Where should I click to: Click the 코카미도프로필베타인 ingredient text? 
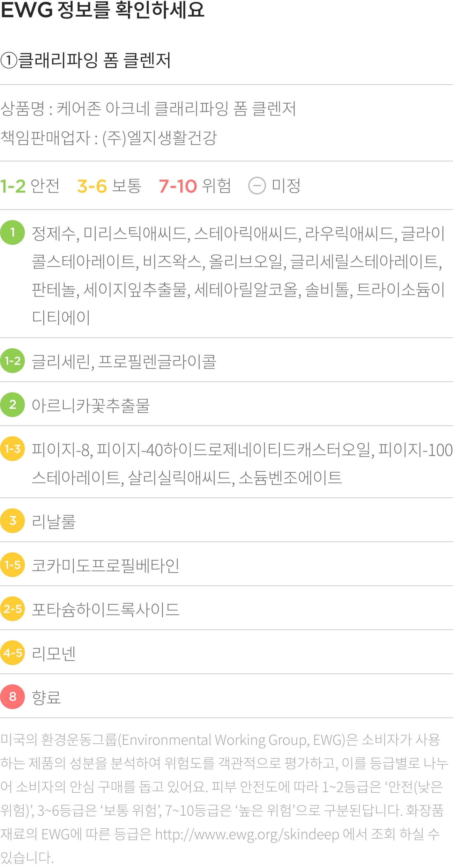[106, 565]
